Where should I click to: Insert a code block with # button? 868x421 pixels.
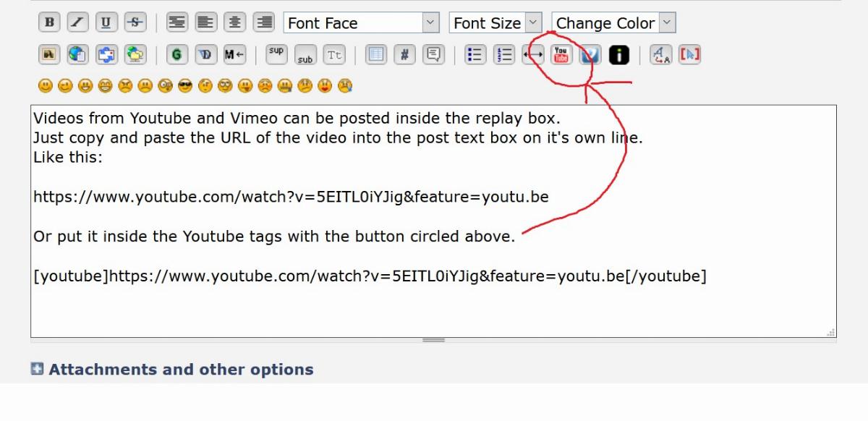[x=404, y=55]
